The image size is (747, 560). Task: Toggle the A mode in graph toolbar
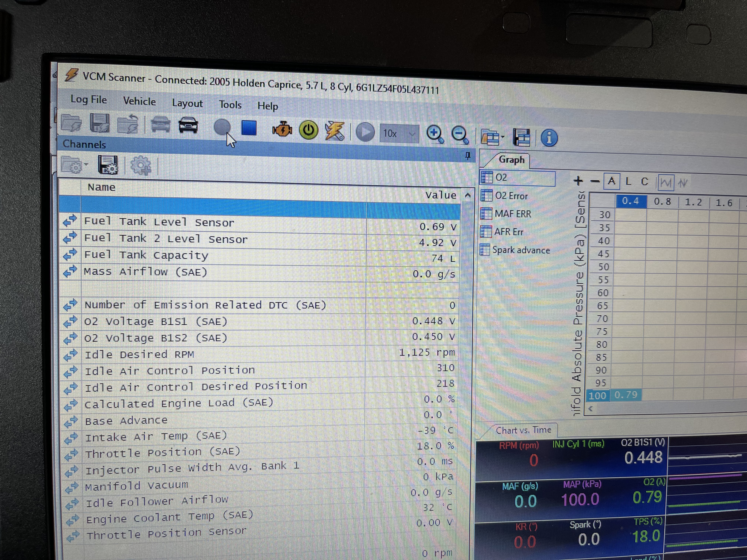pyautogui.click(x=612, y=181)
